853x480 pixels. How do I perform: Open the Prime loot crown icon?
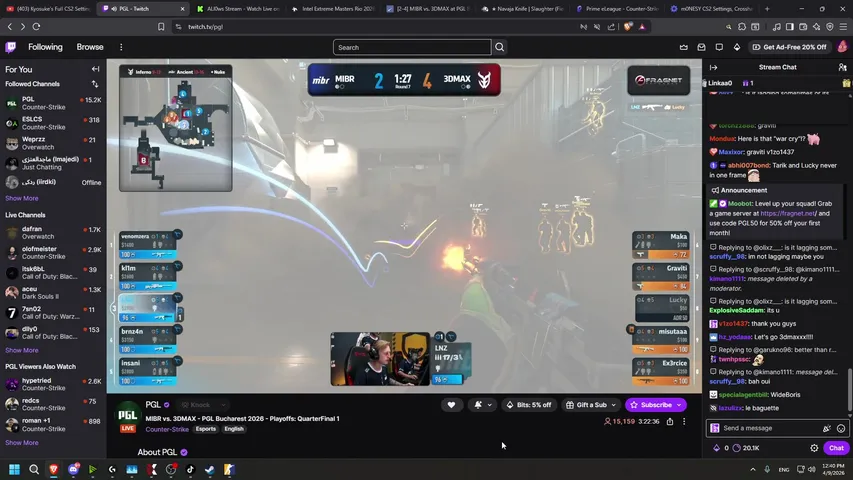point(683,47)
